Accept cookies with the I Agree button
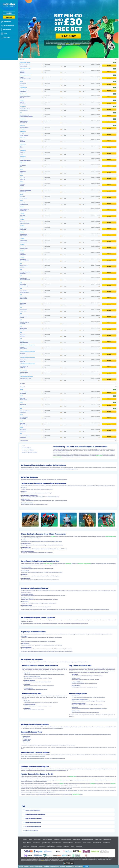This screenshot has height=868, width=119. pyautogui.click(x=86, y=866)
